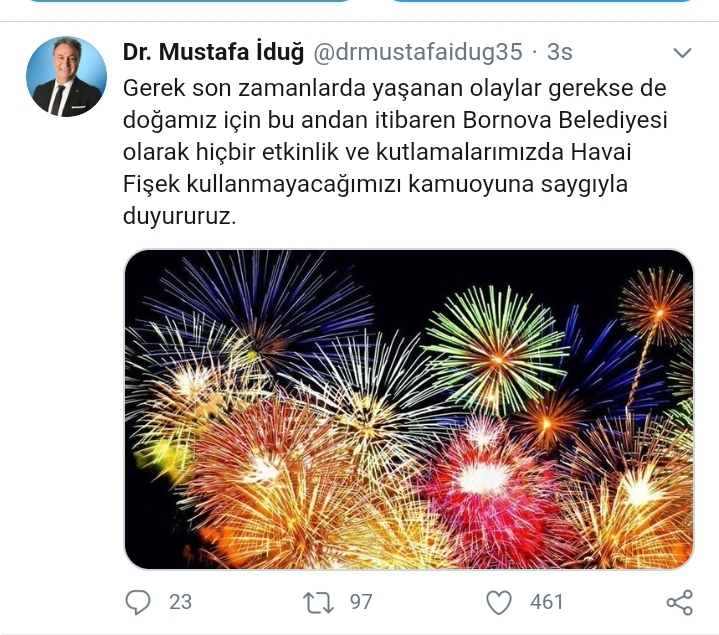
Task: Click the reply count 23
Action: click(x=180, y=602)
